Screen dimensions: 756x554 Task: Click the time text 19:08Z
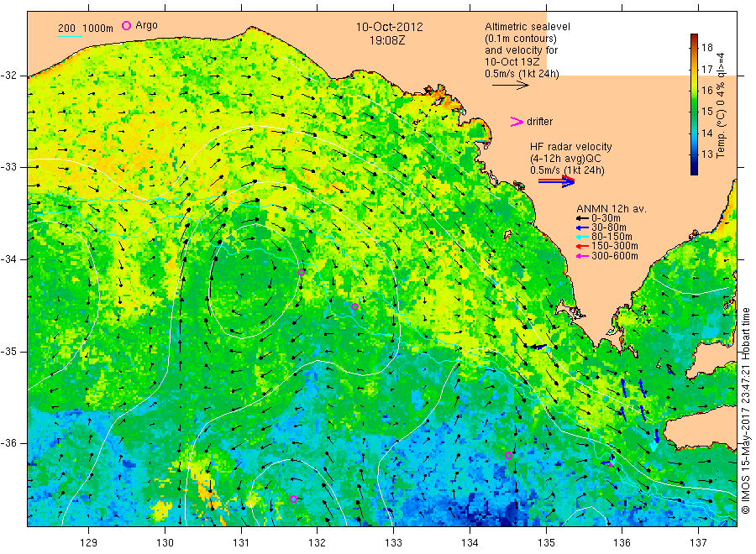coord(387,40)
